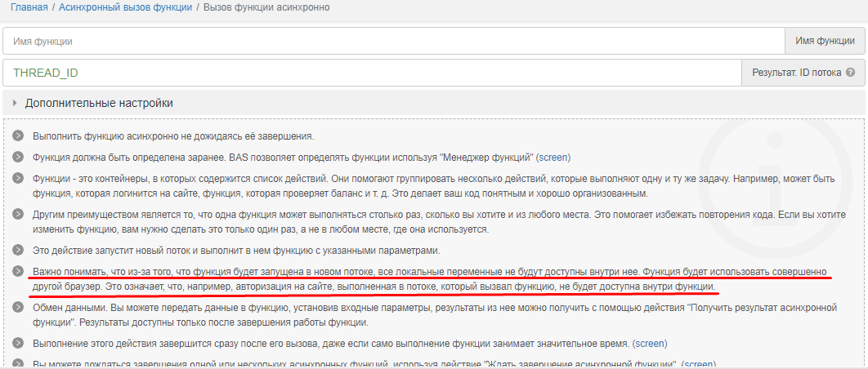Image resolution: width=868 pixels, height=369 pixels.
Task: Click bullet icon next to 'Выполнить функцию асинхронно'
Action: (19, 136)
